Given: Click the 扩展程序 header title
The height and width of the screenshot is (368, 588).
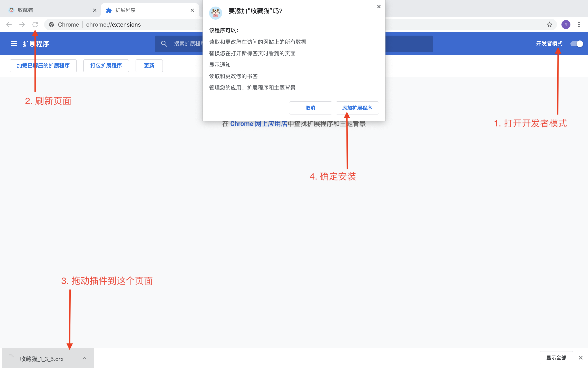Looking at the screenshot, I should click(36, 44).
